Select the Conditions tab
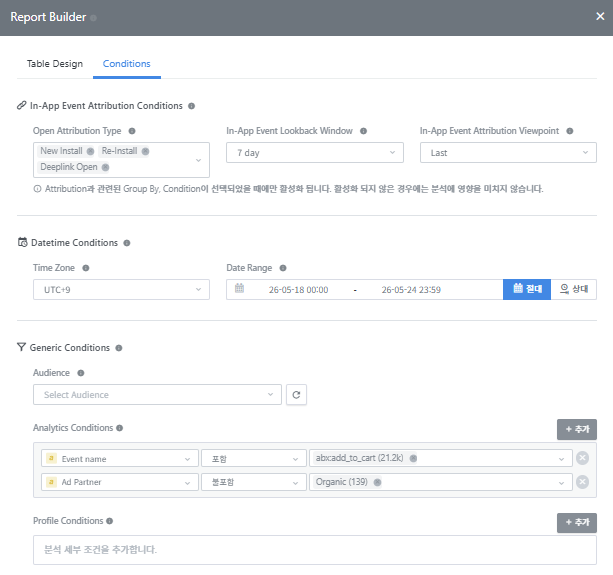The height and width of the screenshot is (575, 613). pos(127,64)
